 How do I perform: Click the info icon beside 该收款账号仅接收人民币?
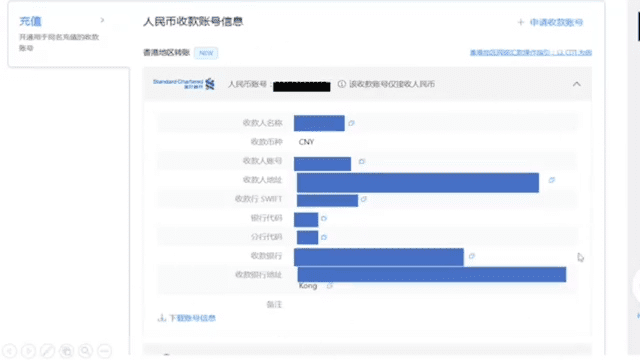click(x=342, y=84)
